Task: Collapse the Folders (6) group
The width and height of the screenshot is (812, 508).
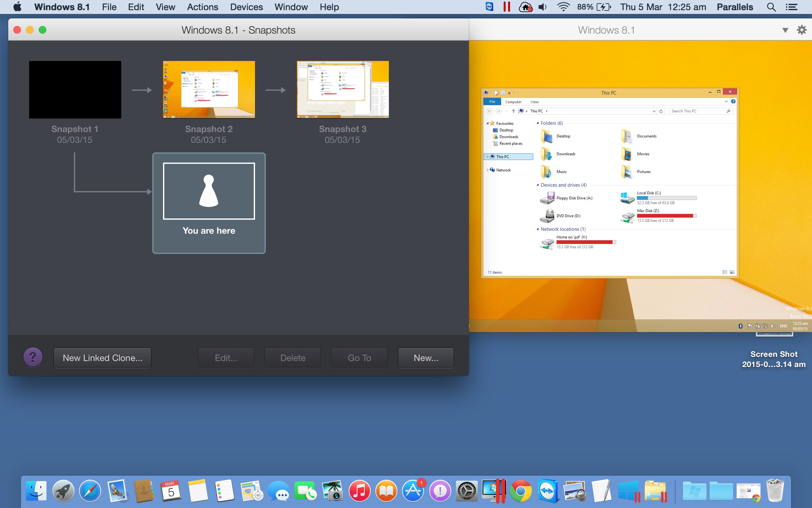Action: [538, 123]
